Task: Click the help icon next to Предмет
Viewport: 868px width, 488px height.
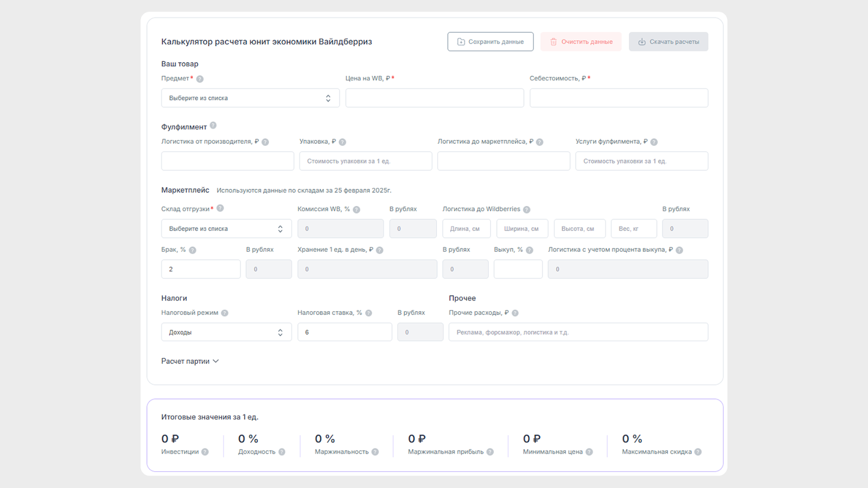Action: (200, 79)
